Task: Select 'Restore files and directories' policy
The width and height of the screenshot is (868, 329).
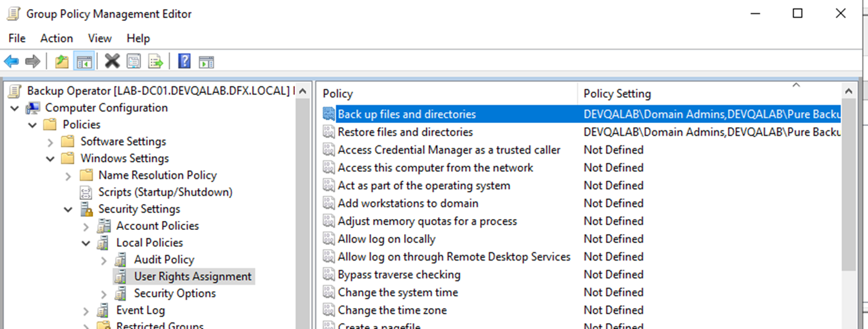Action: point(405,132)
